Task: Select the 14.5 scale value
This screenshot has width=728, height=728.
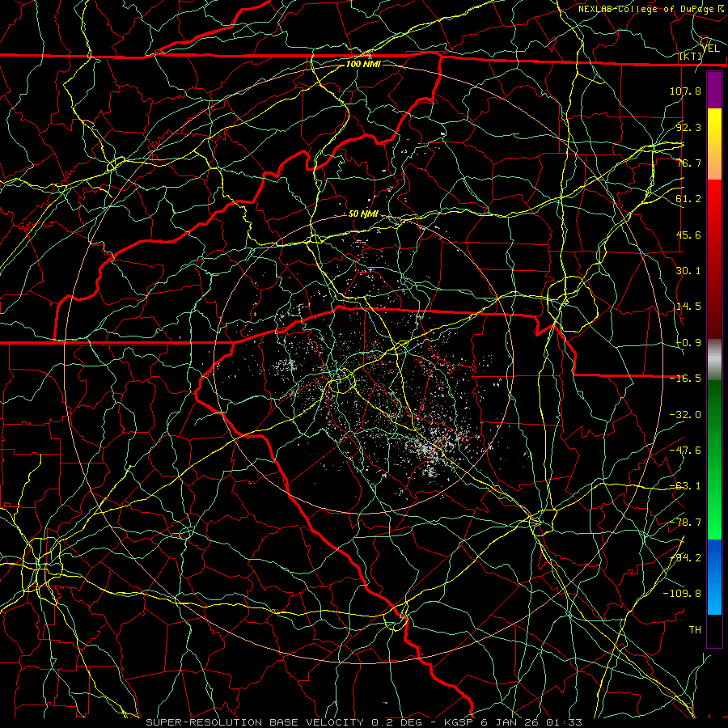Action: [x=688, y=307]
